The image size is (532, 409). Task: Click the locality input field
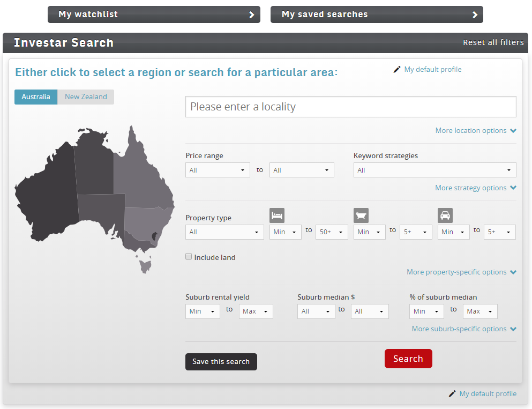[350, 107]
